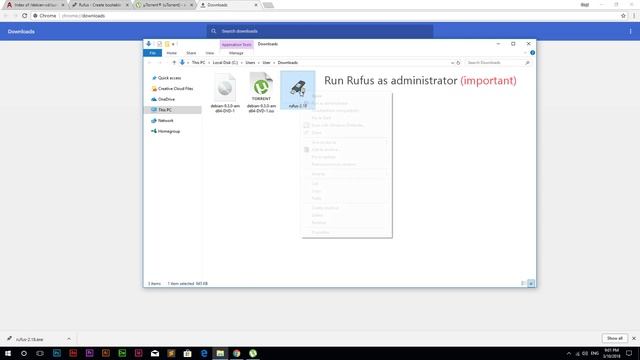Open the View ribbon tab
The height and width of the screenshot is (360, 640).
209,53
